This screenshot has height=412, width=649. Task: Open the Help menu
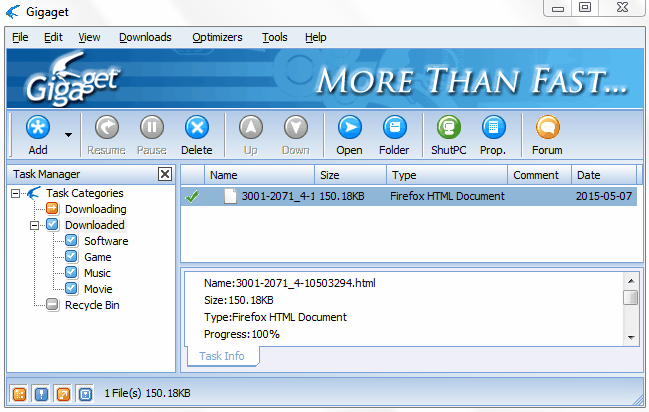point(316,37)
